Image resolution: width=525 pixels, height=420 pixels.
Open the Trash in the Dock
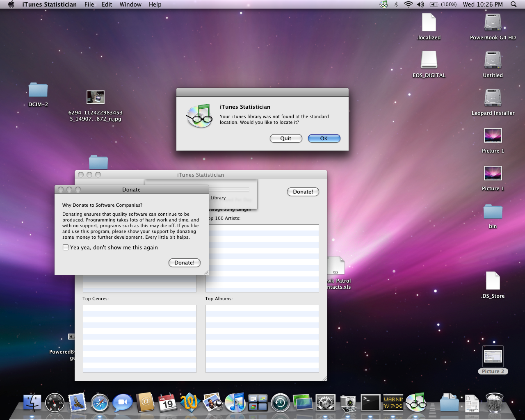pyautogui.click(x=494, y=403)
